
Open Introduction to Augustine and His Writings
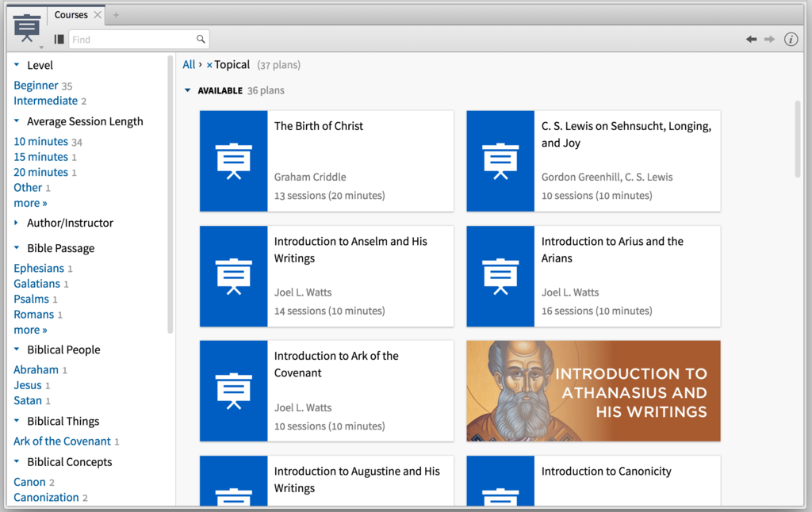[357, 480]
